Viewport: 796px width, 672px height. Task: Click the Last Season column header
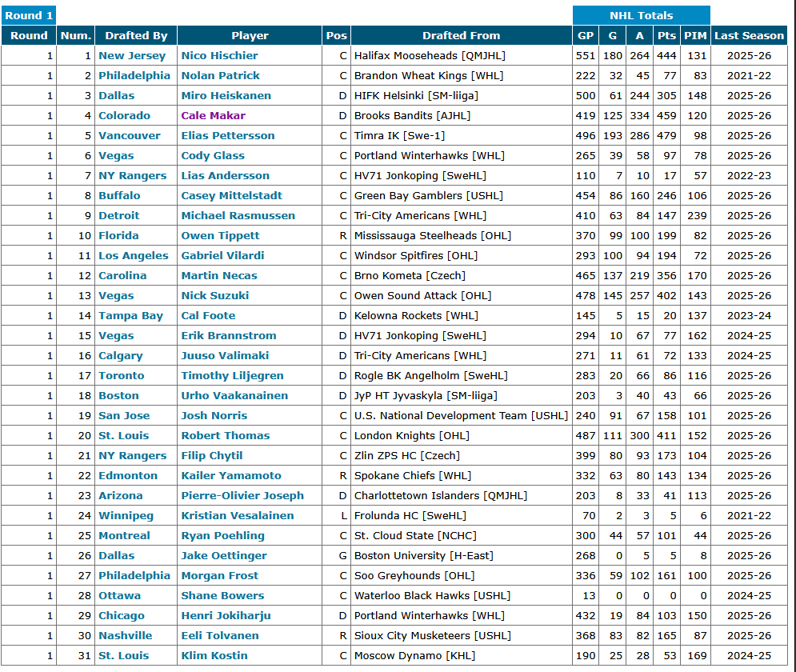pyautogui.click(x=750, y=35)
